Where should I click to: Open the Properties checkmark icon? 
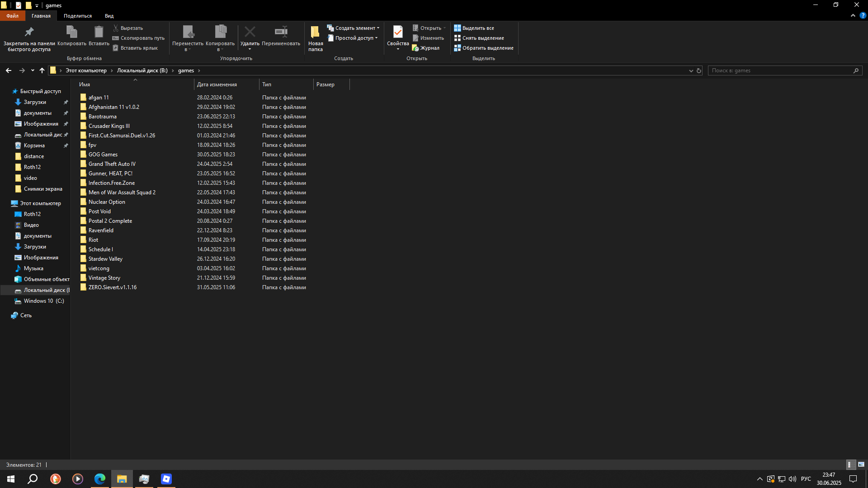(398, 32)
